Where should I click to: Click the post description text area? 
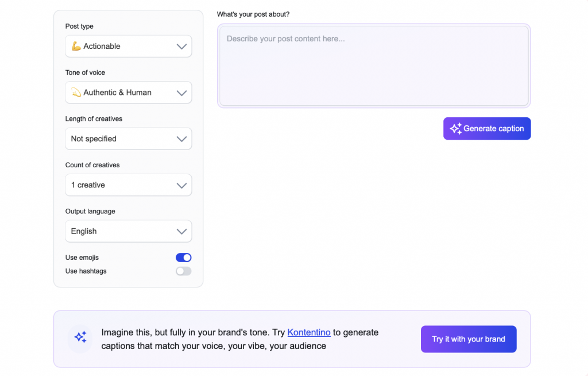373,66
